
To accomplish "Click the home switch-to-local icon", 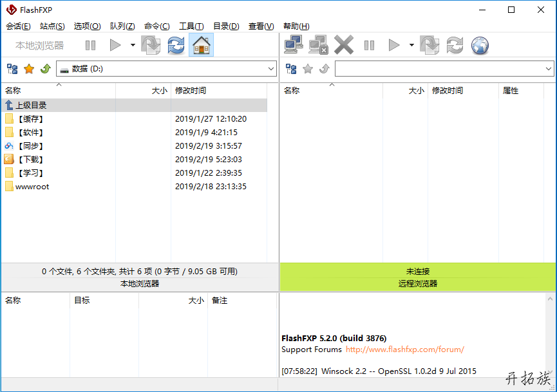I will [201, 45].
